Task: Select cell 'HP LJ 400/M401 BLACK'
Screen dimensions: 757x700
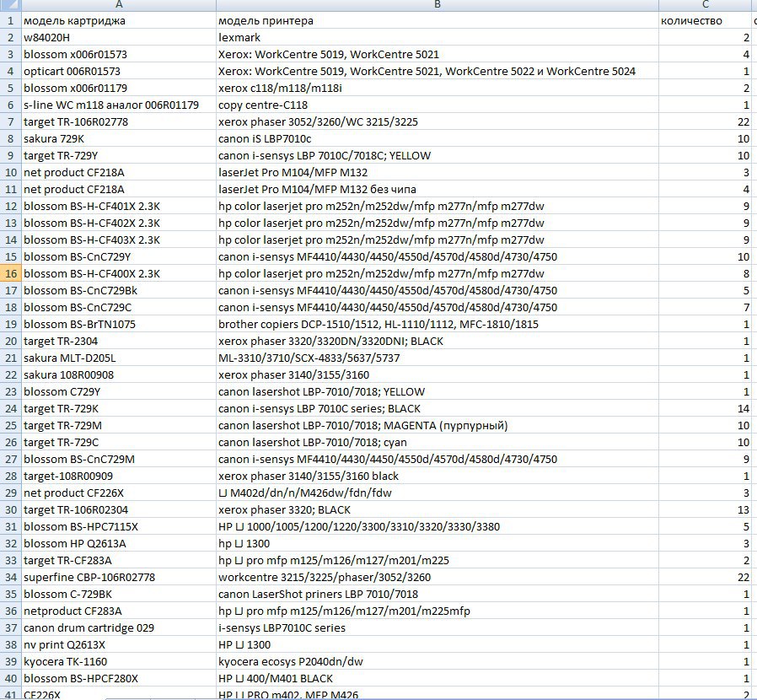Action: (x=438, y=679)
